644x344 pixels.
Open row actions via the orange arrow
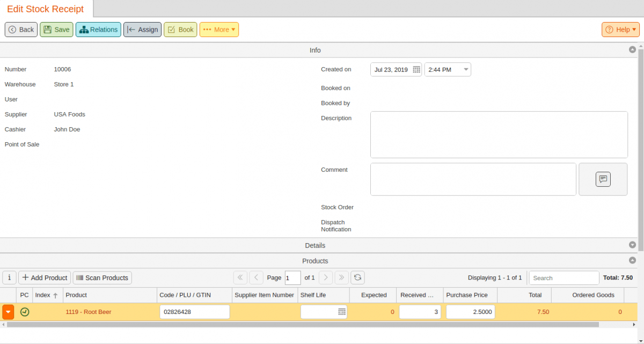8,312
